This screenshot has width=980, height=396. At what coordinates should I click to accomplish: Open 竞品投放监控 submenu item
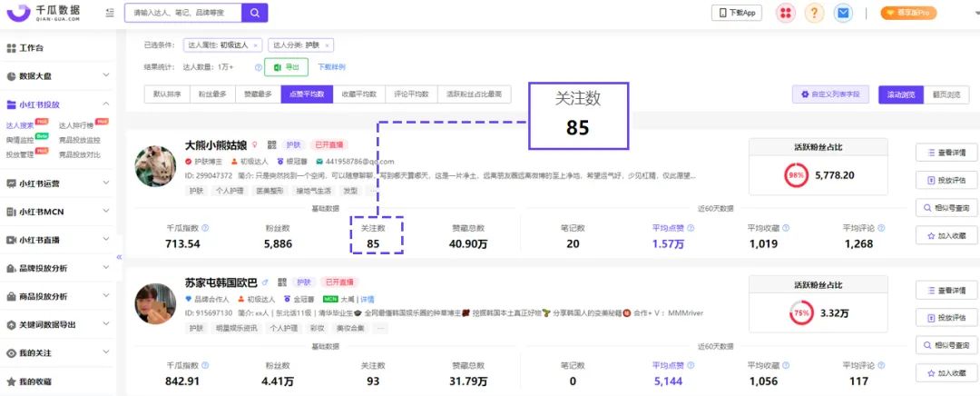pos(79,140)
